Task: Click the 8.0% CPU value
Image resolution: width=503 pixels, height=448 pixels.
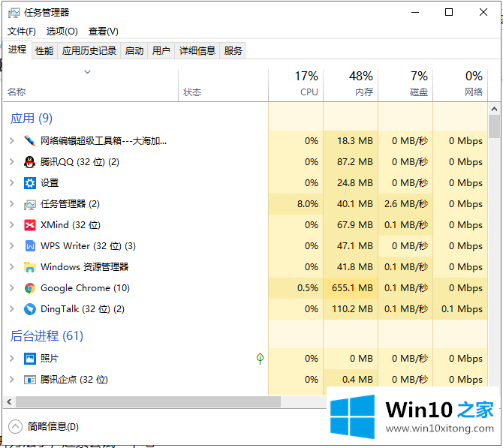Action: [x=308, y=204]
